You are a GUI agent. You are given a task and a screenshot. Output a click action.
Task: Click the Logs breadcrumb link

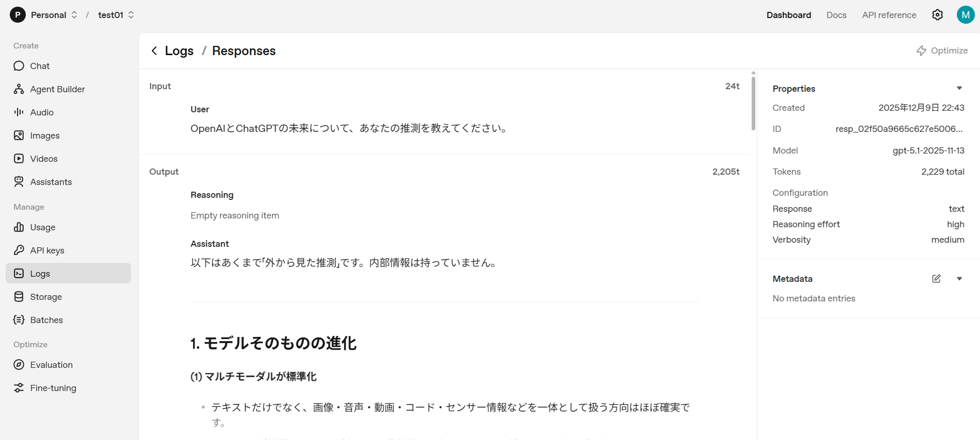point(179,50)
